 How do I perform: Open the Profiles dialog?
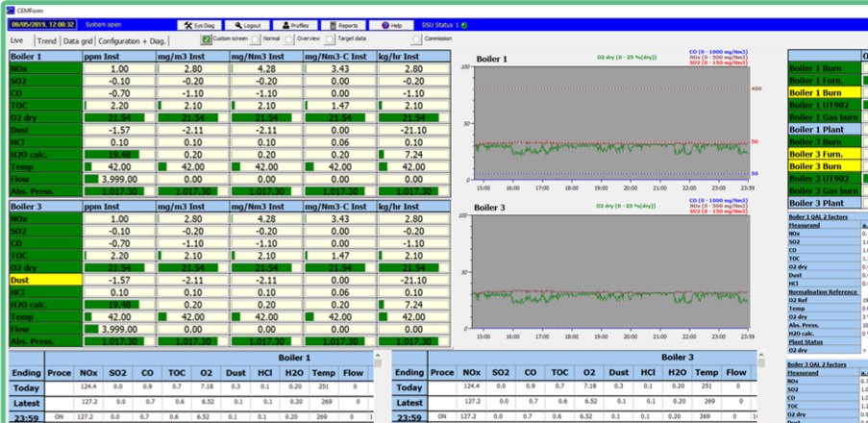(295, 25)
